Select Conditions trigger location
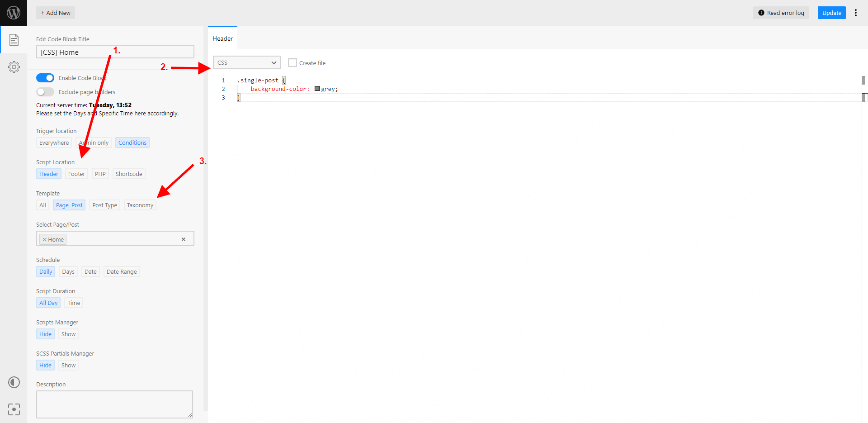Screen dimensions: 868x423 132,143
